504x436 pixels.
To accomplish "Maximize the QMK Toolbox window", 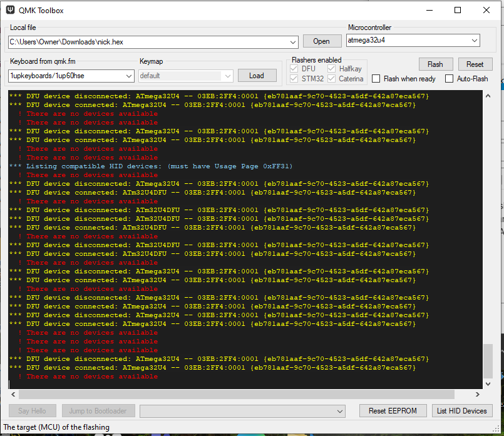I will [x=458, y=10].
